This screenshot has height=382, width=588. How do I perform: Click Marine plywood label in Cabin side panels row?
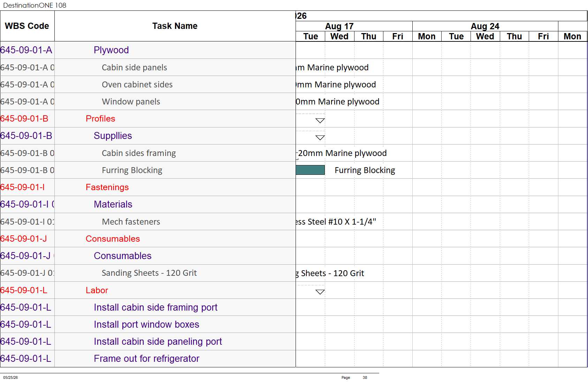[332, 68]
